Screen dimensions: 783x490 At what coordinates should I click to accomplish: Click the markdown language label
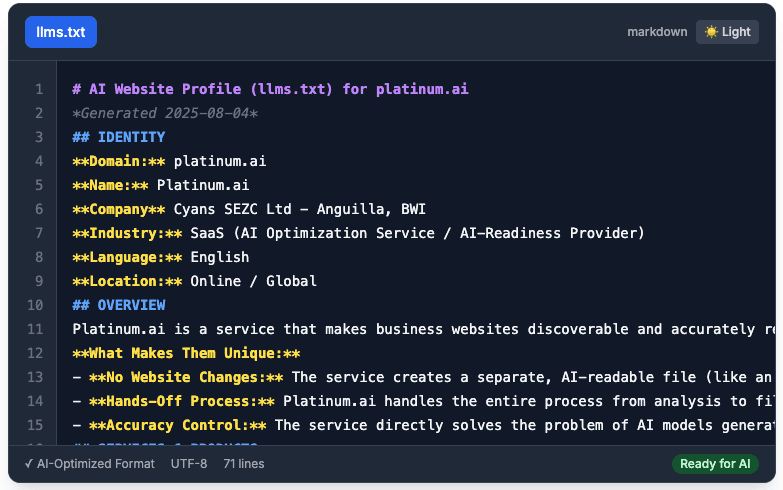[x=657, y=32]
